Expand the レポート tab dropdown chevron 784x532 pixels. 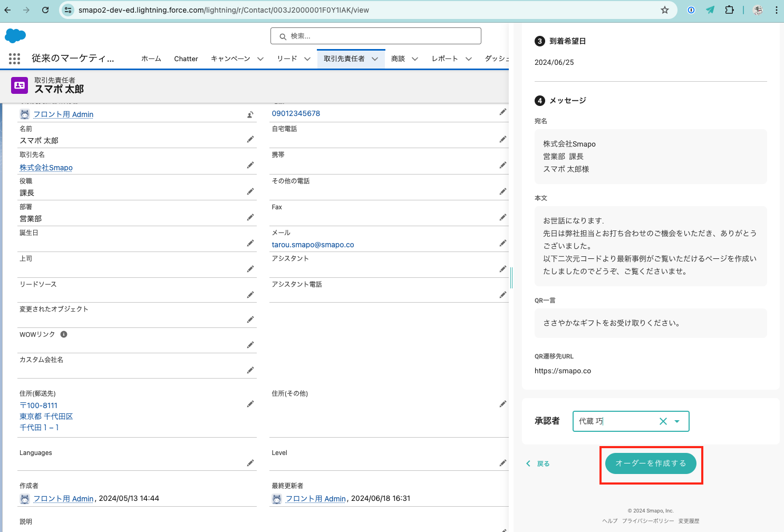469,59
